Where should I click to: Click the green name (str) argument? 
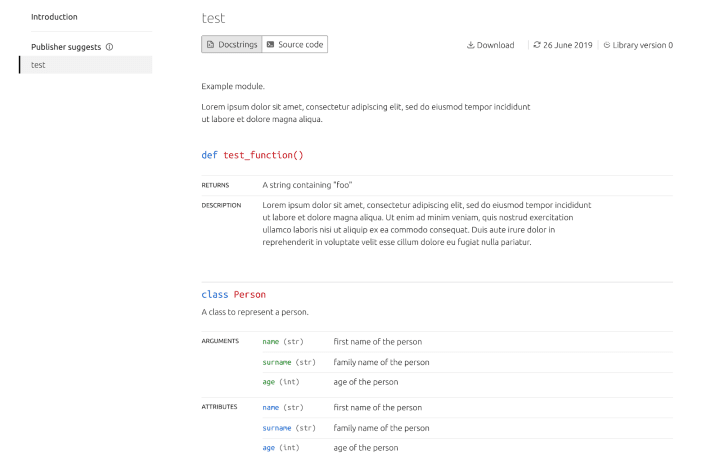(x=282, y=341)
